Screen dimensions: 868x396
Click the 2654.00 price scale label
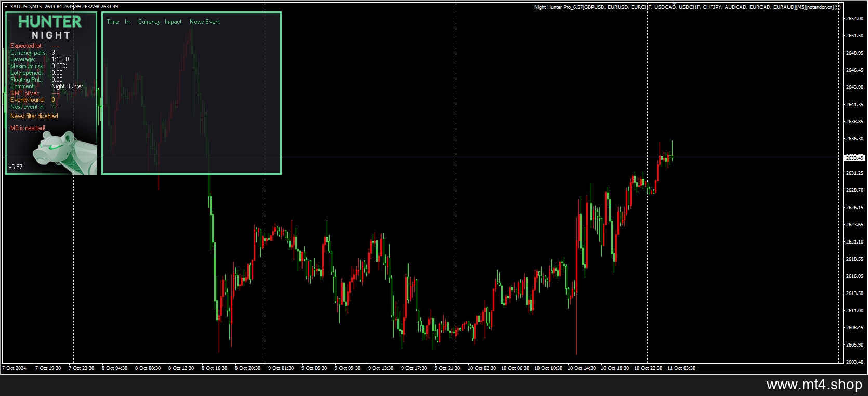[855, 19]
